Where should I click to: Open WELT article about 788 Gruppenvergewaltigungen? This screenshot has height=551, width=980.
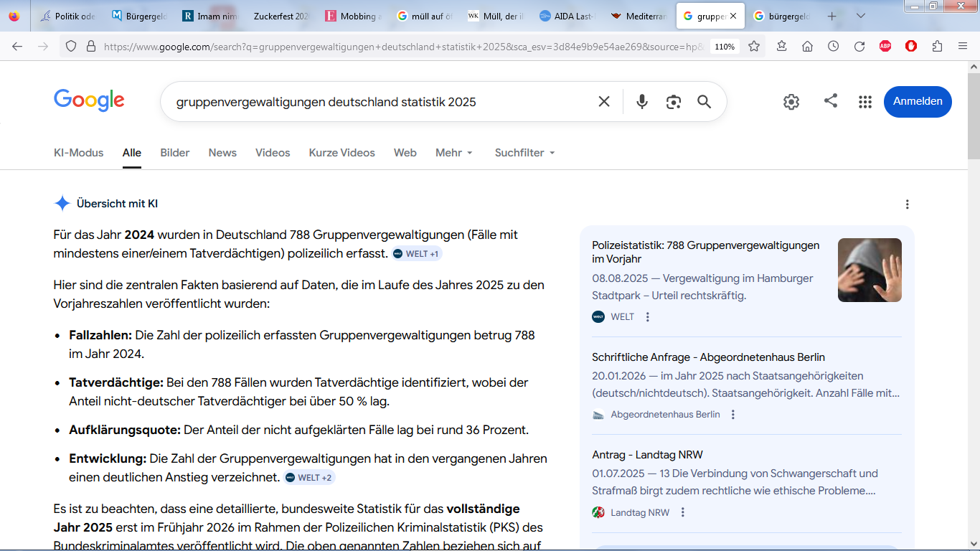[705, 252]
